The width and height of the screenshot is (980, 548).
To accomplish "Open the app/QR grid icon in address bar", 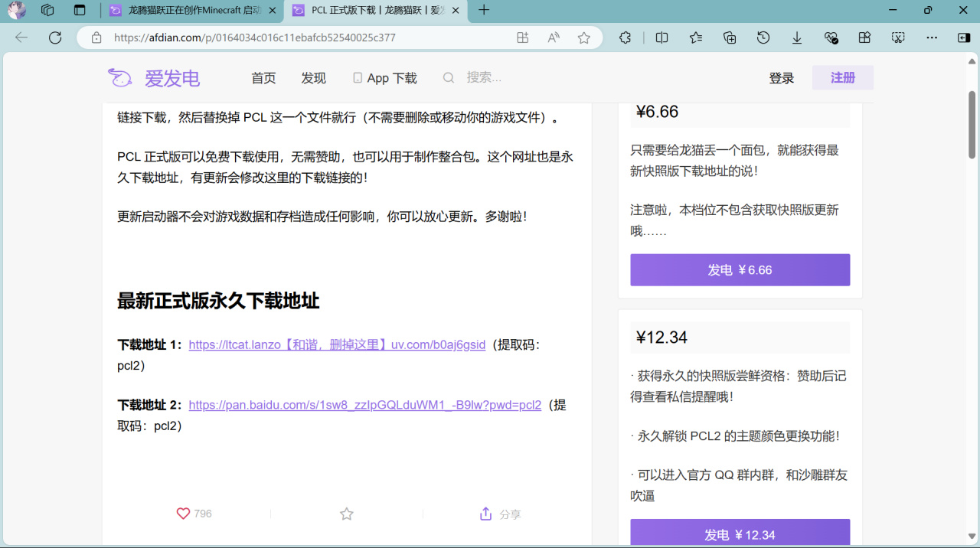I will click(x=523, y=38).
